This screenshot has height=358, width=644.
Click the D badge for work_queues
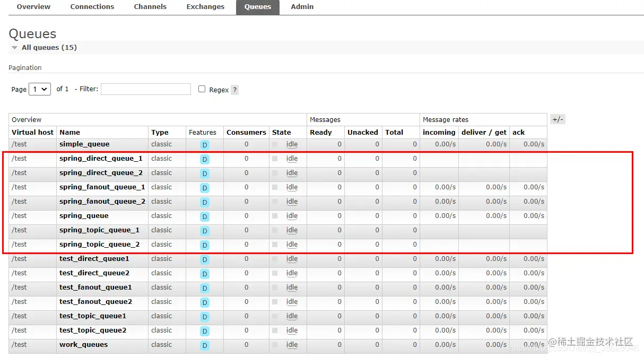click(205, 345)
